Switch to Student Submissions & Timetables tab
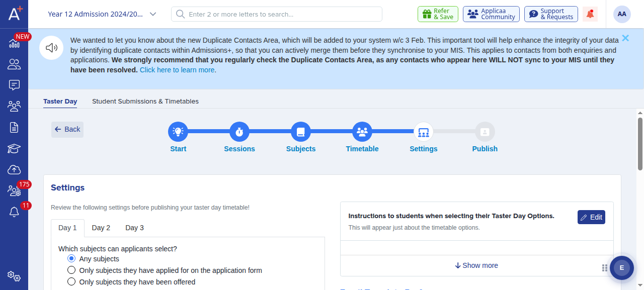Viewport: 644px width, 290px height. (145, 101)
